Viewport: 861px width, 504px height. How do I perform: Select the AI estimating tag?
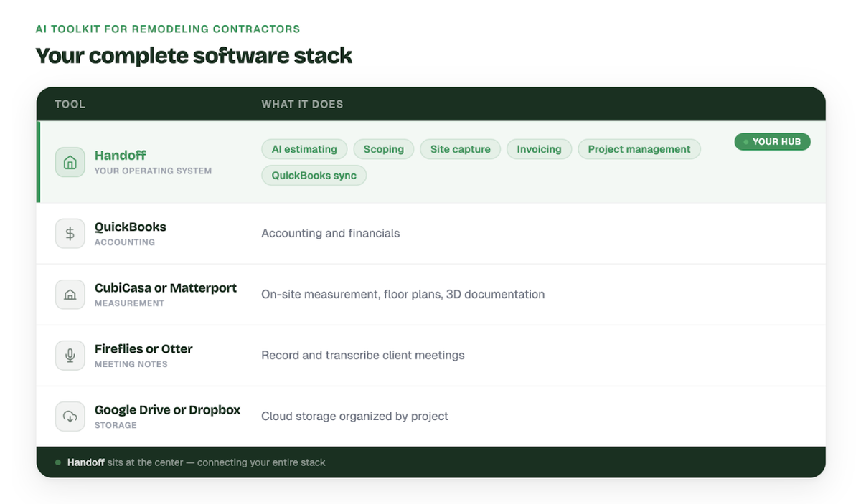pos(304,149)
